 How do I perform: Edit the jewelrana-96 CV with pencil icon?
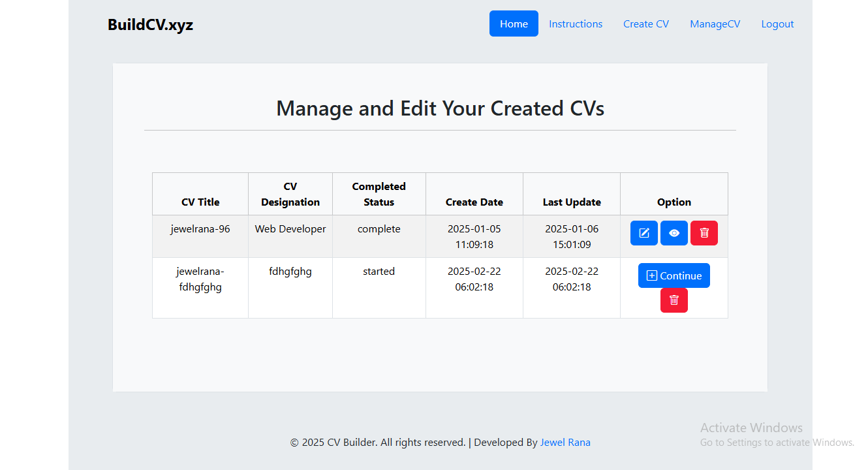643,233
